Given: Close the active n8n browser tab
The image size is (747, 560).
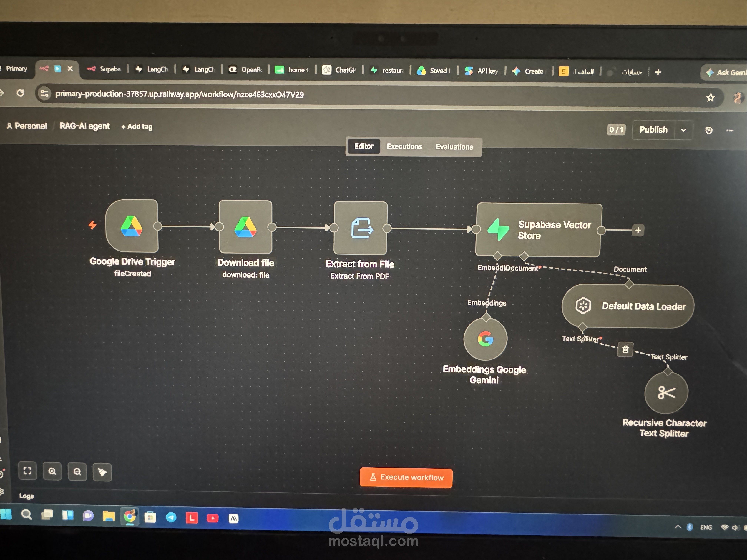Looking at the screenshot, I should click(70, 69).
